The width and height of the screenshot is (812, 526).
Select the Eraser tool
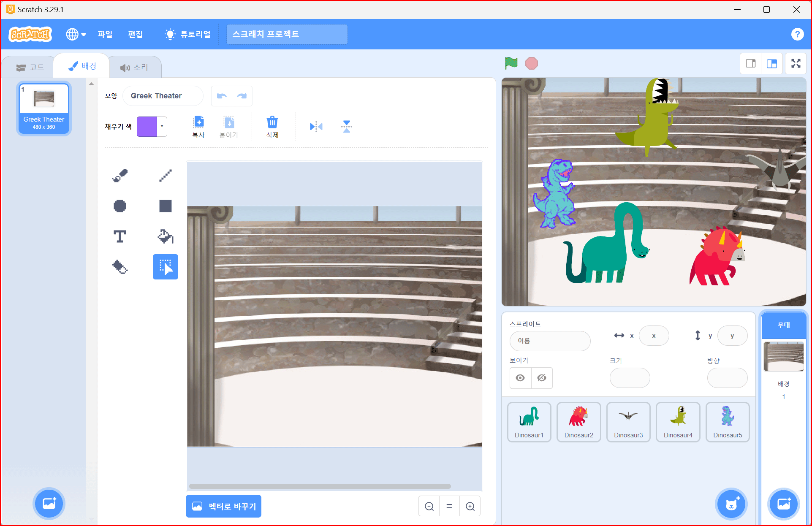120,267
